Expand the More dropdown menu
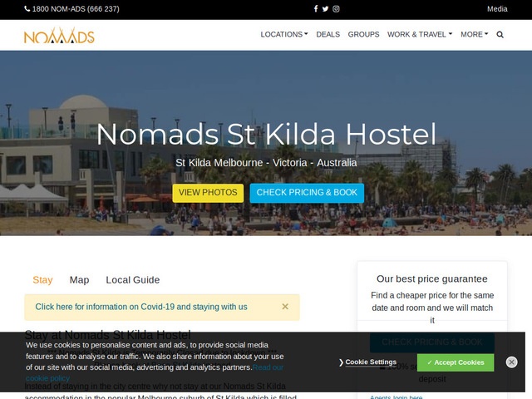The image size is (532, 399). [474, 35]
